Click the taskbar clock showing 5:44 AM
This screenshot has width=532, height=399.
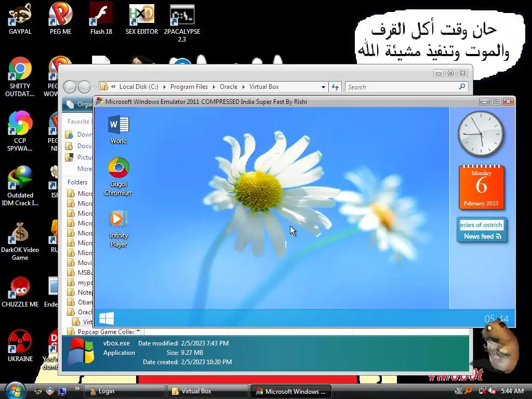pos(512,391)
